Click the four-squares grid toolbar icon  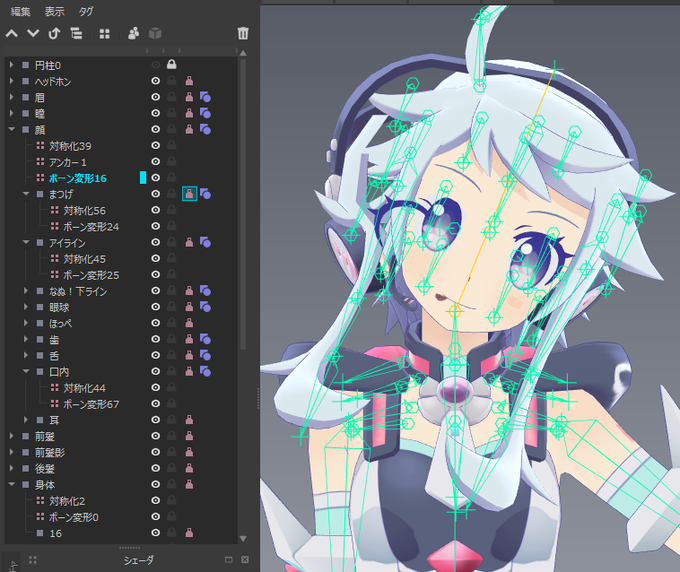point(105,34)
